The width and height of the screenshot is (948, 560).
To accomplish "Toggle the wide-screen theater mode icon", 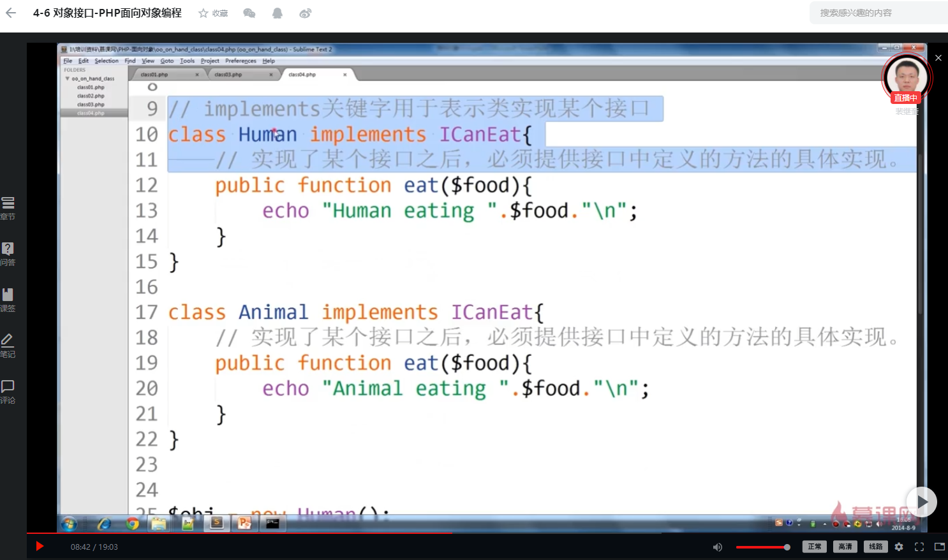I will tap(940, 547).
